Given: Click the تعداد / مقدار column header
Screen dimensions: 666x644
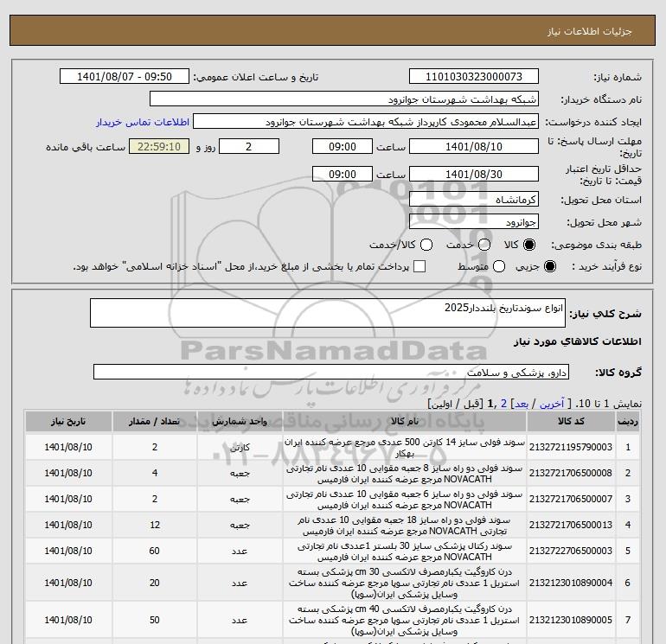Looking at the screenshot, I should point(155,422).
